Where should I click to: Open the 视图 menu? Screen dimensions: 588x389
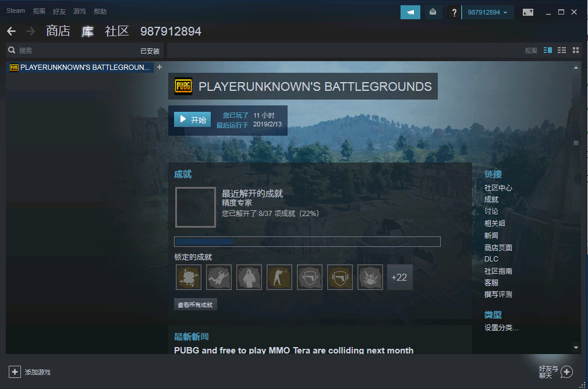[x=39, y=11]
